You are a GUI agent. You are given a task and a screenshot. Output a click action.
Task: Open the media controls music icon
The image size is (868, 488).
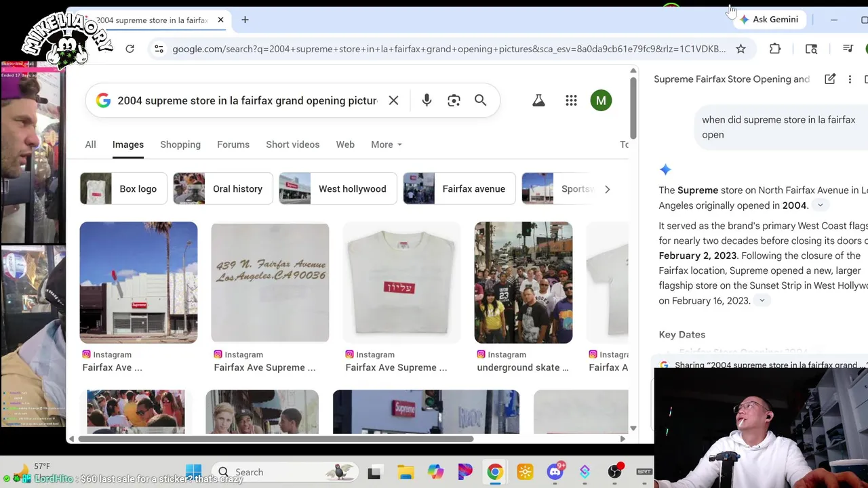[848, 49]
